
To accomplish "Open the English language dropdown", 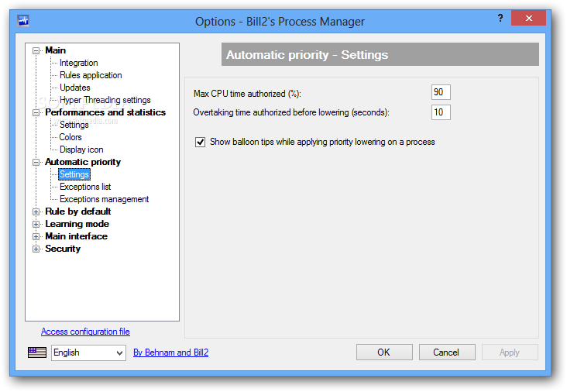I will tap(88, 352).
